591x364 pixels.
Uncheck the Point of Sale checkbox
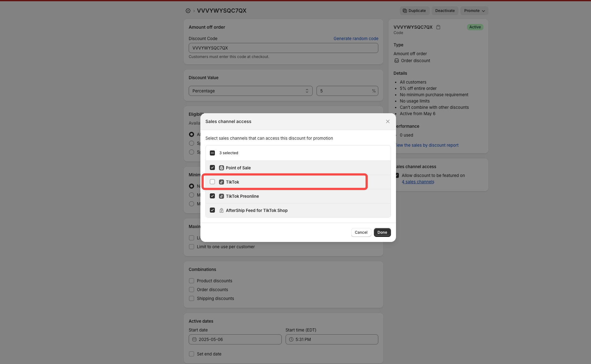[x=212, y=168]
